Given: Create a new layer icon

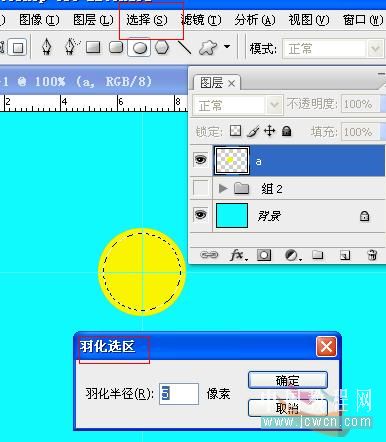Looking at the screenshot, I should 345,255.
